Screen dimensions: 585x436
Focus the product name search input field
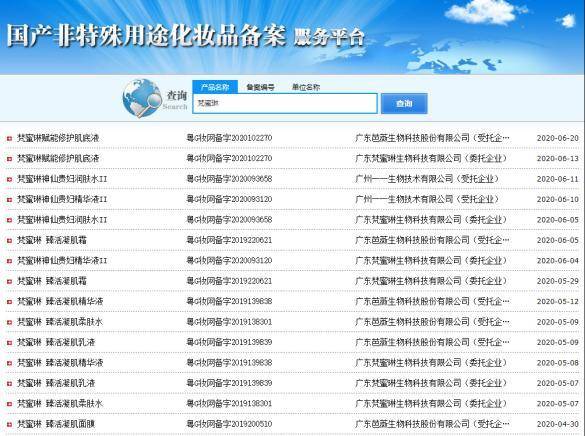(x=285, y=103)
